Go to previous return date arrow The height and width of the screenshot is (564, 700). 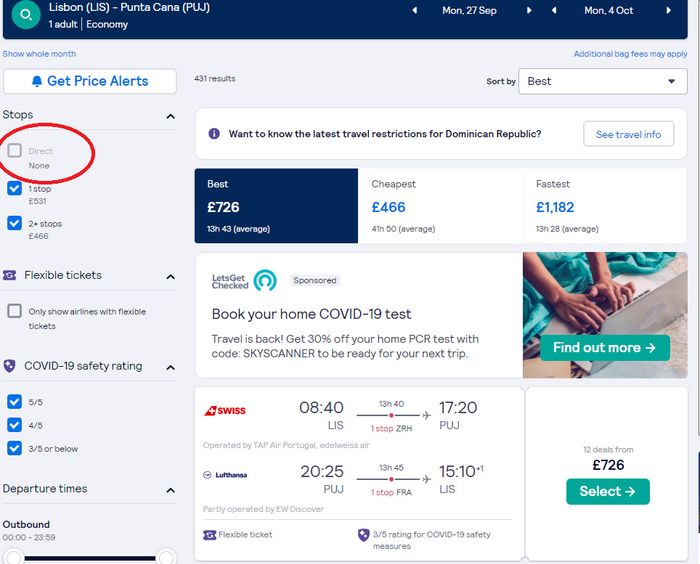click(x=556, y=11)
